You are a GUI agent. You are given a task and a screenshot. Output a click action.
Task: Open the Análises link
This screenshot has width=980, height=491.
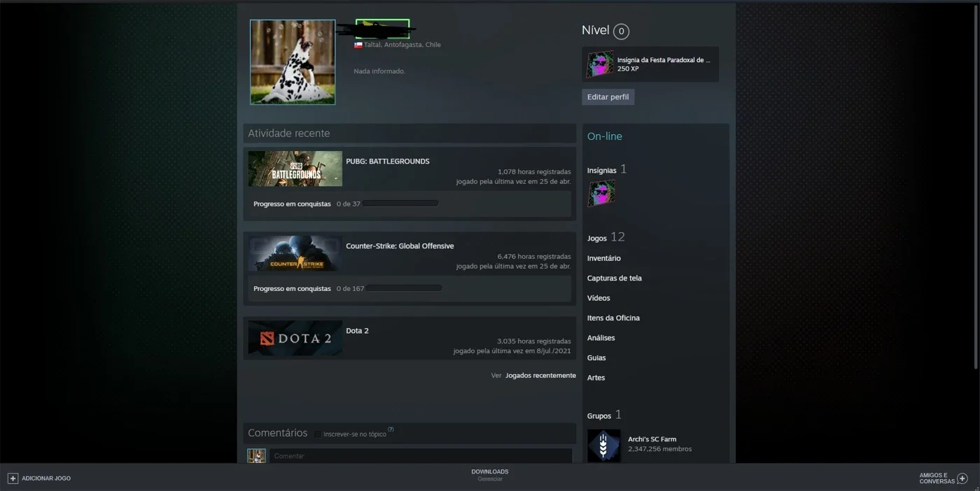[601, 338]
